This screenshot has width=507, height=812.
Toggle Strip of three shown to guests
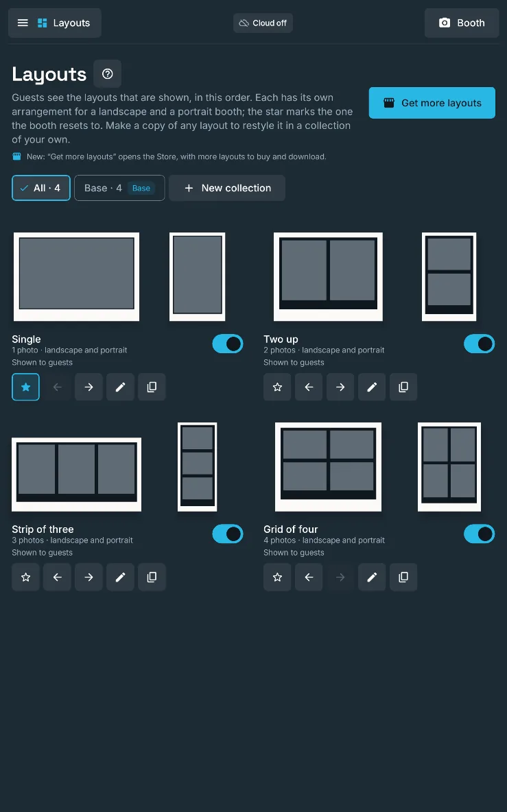click(x=228, y=534)
